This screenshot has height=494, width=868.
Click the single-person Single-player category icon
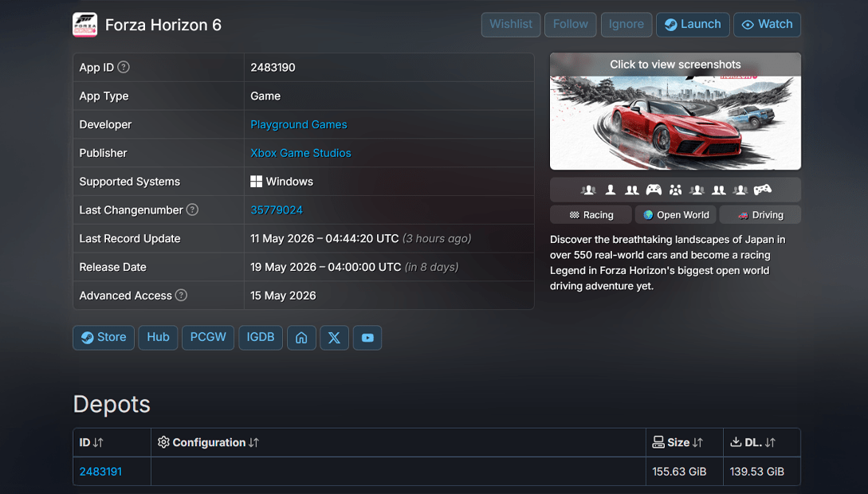610,190
